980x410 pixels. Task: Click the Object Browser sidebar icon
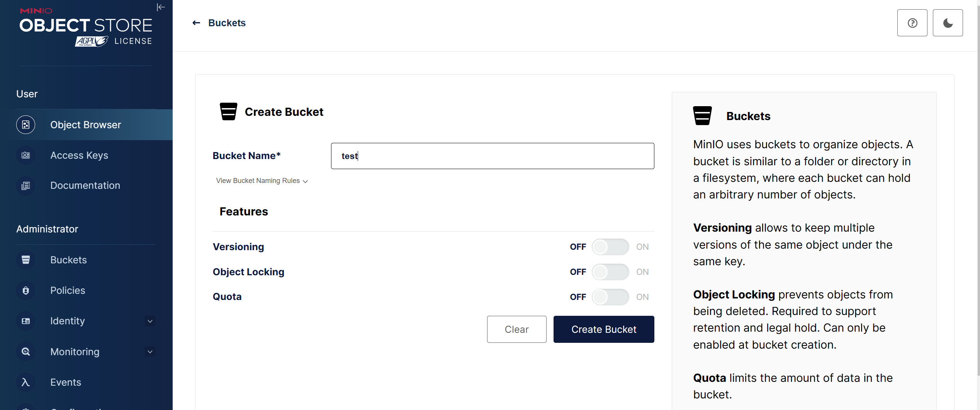tap(26, 125)
